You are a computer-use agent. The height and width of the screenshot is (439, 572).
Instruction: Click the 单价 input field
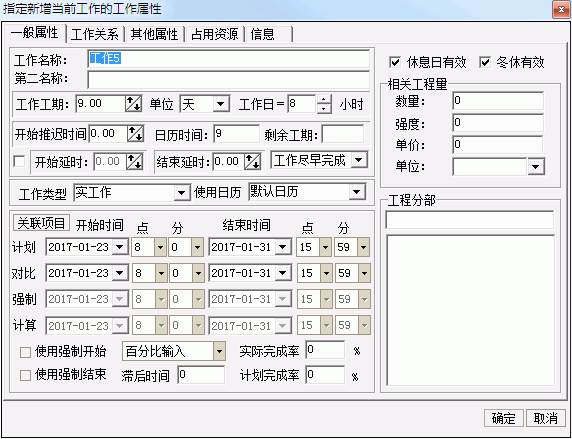point(498,145)
